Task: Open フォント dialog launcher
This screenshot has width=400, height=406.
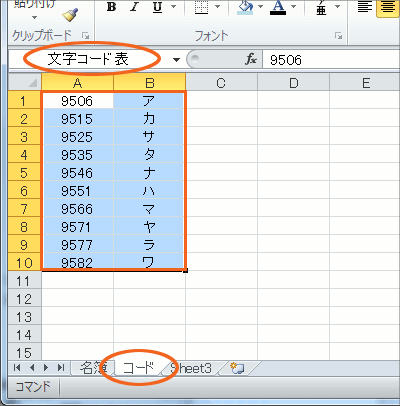Action: click(x=338, y=35)
